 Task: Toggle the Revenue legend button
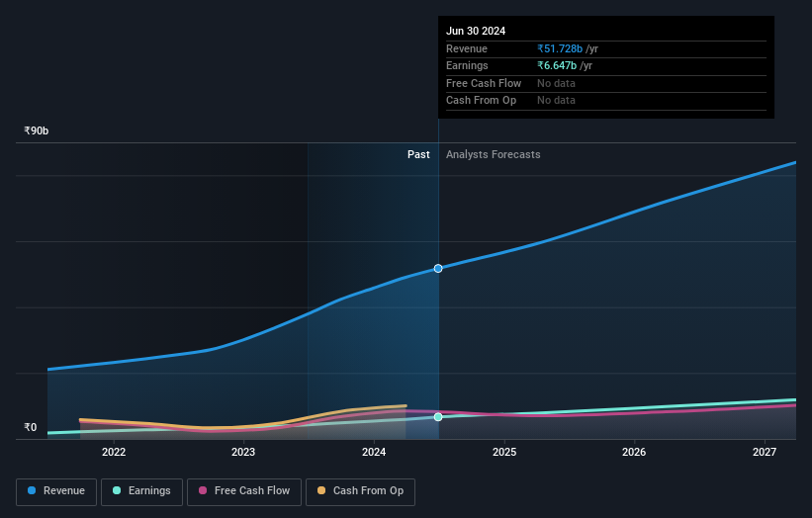point(56,491)
